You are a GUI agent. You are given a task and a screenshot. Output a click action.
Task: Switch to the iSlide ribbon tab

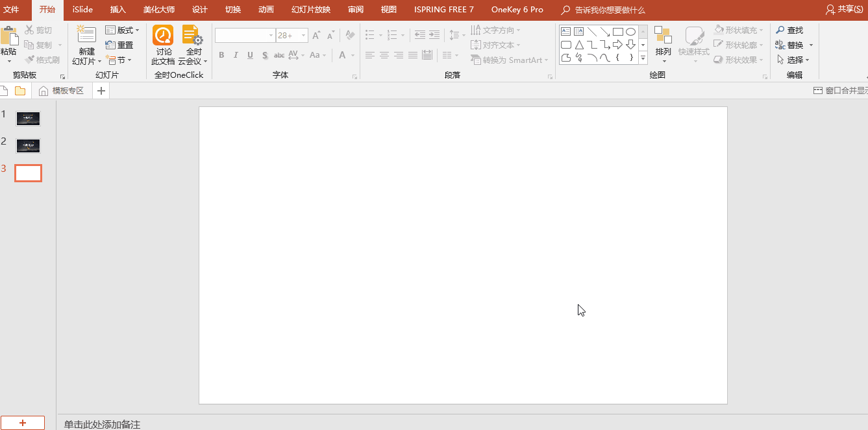pyautogui.click(x=82, y=9)
